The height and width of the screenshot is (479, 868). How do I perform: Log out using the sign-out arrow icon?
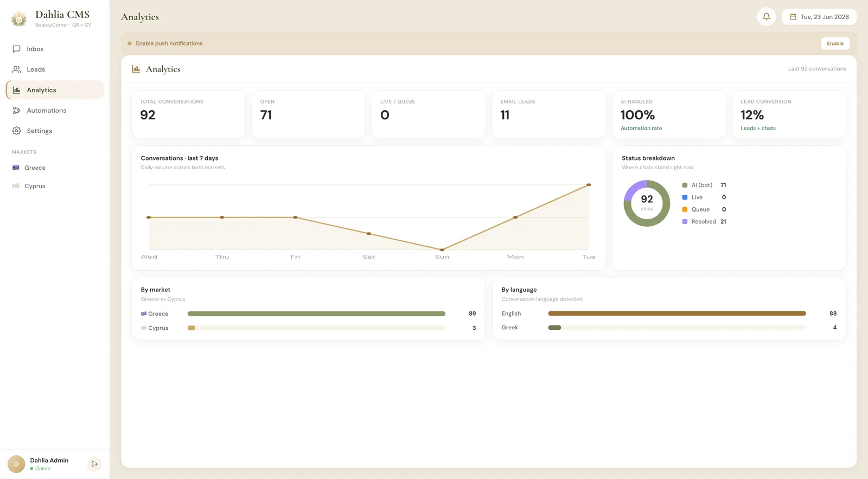pos(94,464)
